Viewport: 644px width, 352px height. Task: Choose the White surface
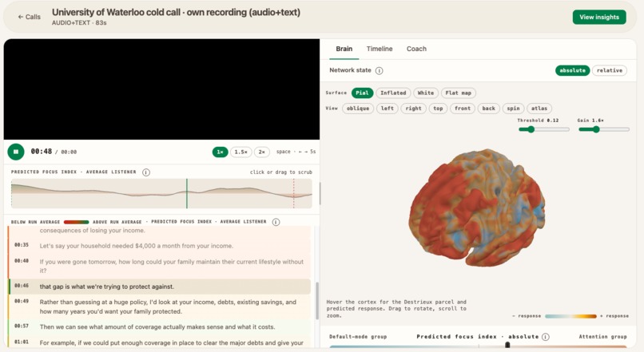[x=426, y=93]
